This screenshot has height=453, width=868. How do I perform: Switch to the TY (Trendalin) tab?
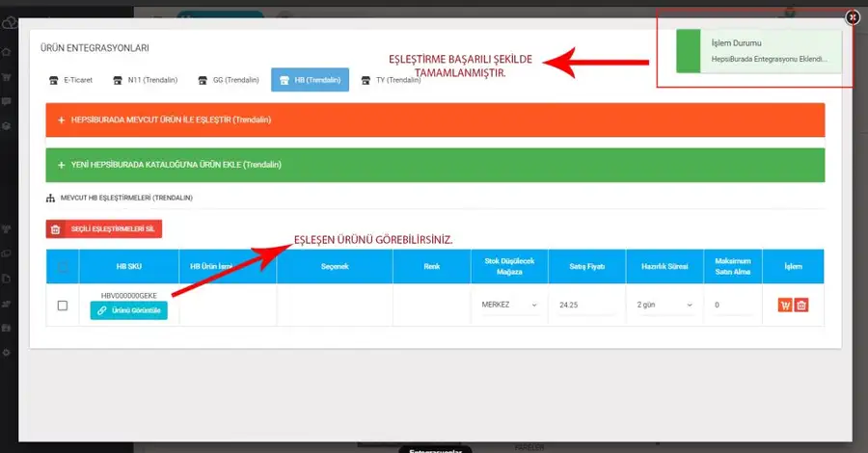click(391, 80)
